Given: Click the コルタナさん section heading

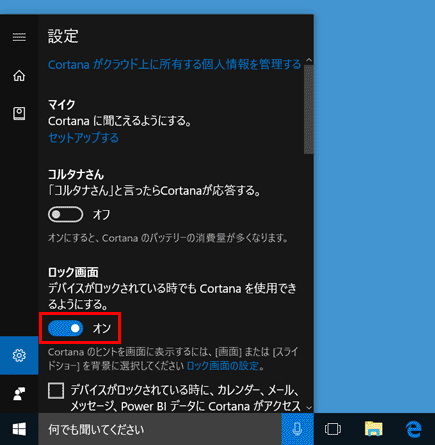Looking at the screenshot, I should [x=76, y=174].
